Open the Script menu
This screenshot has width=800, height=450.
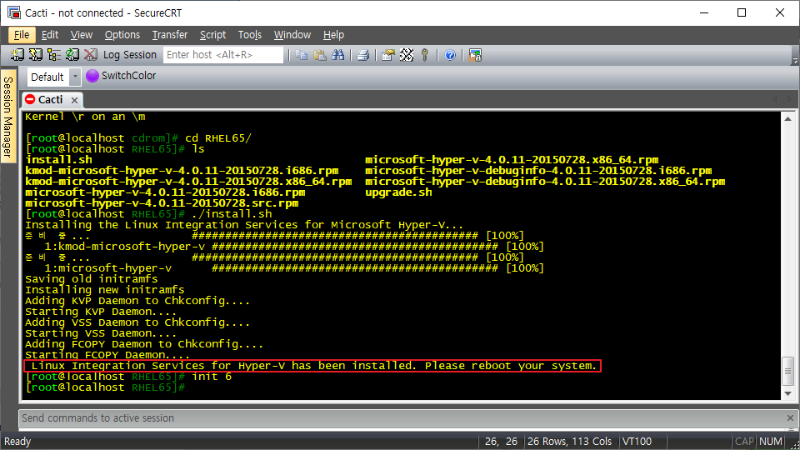[212, 35]
